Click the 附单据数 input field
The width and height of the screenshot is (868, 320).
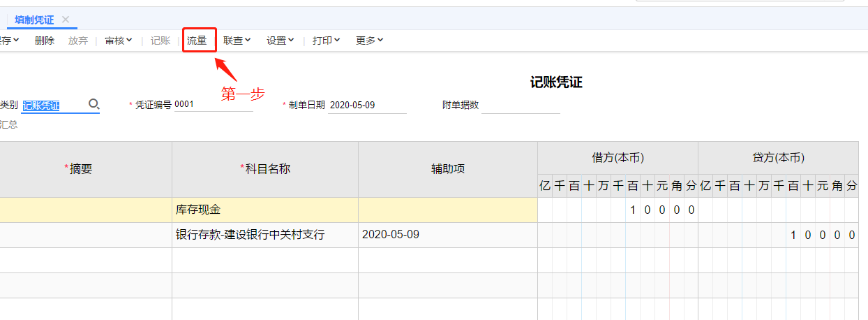click(521, 105)
